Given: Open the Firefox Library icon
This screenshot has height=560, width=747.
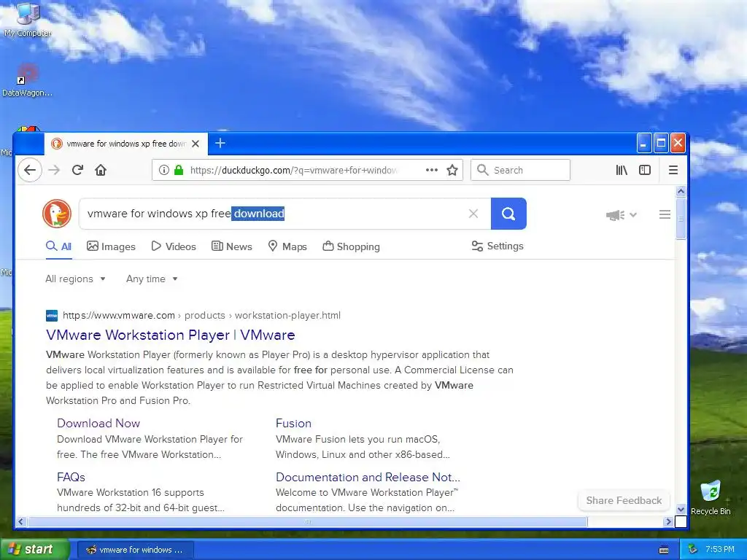Looking at the screenshot, I should 622,170.
